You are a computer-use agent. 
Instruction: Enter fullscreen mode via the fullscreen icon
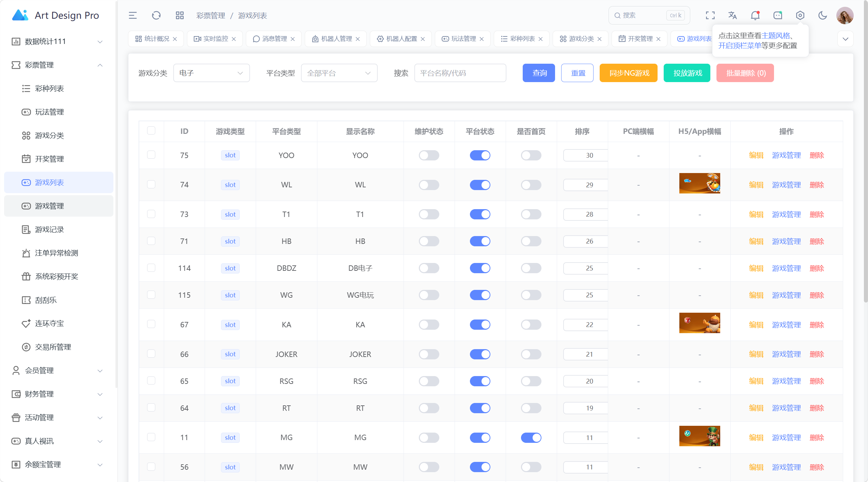coord(710,15)
